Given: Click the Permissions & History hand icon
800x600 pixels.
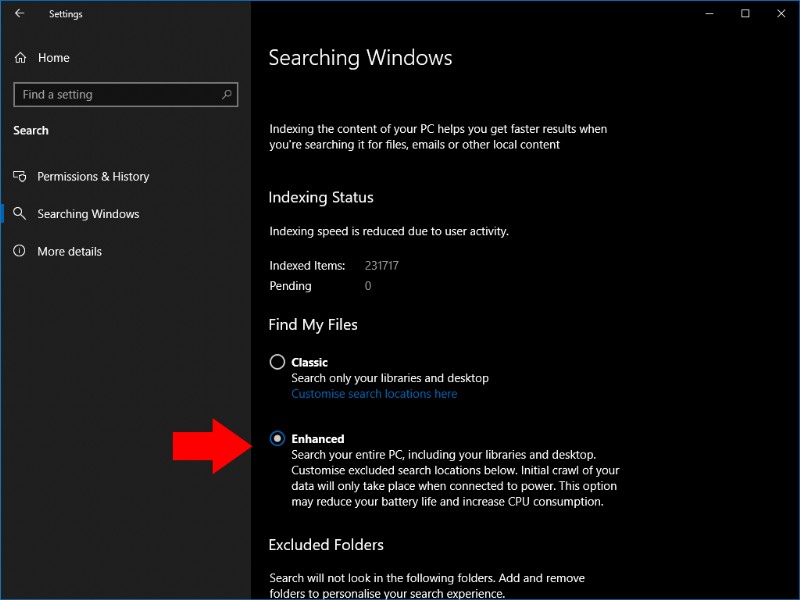Looking at the screenshot, I should coord(20,176).
